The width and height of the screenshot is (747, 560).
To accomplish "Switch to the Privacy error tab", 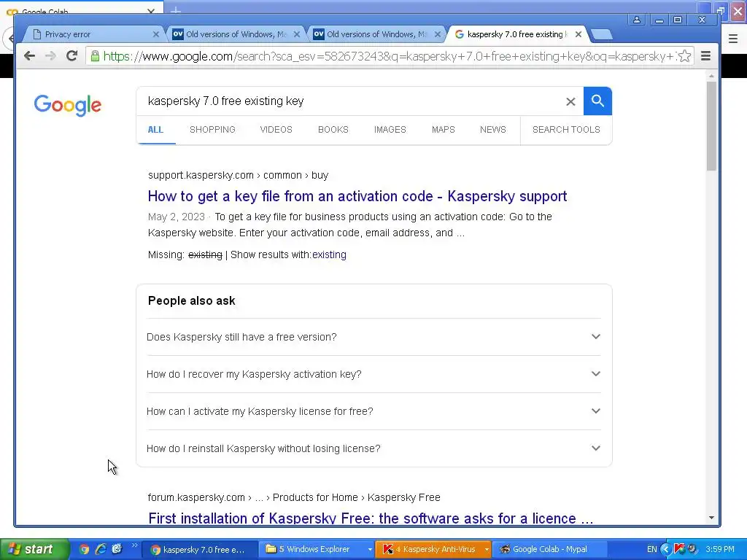I will [93, 34].
